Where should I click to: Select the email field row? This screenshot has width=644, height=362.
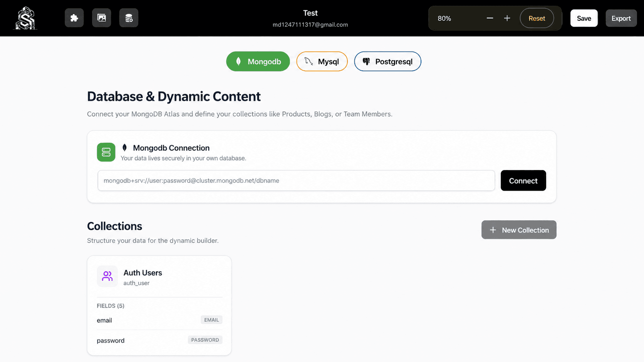pyautogui.click(x=159, y=320)
